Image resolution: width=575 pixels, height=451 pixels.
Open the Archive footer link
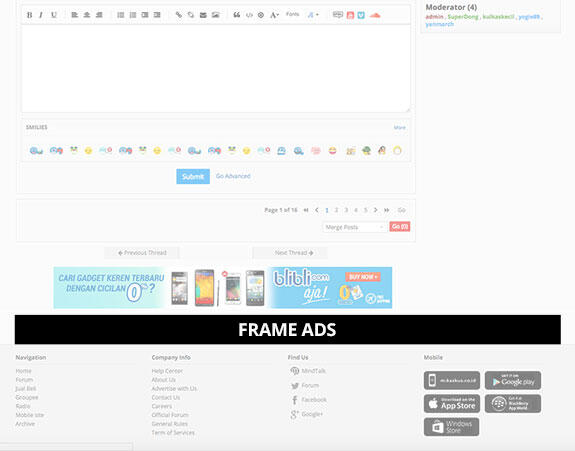click(x=25, y=424)
